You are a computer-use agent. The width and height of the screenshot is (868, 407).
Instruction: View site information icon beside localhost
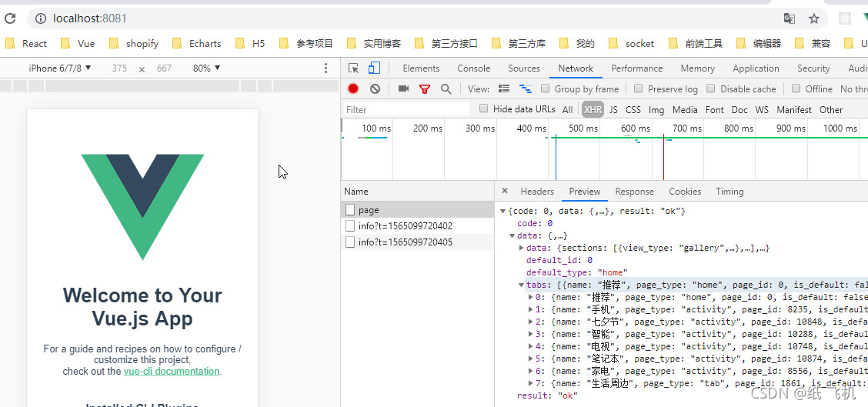[41, 18]
